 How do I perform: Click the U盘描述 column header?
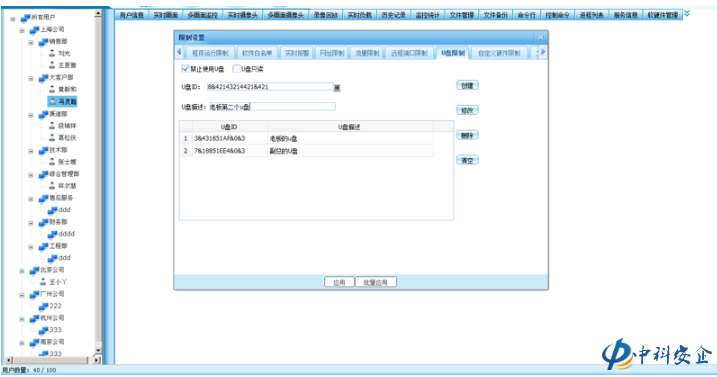pyautogui.click(x=350, y=127)
